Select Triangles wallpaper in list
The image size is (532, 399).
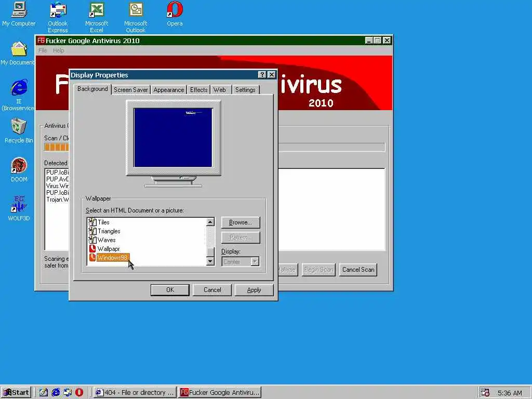(109, 231)
